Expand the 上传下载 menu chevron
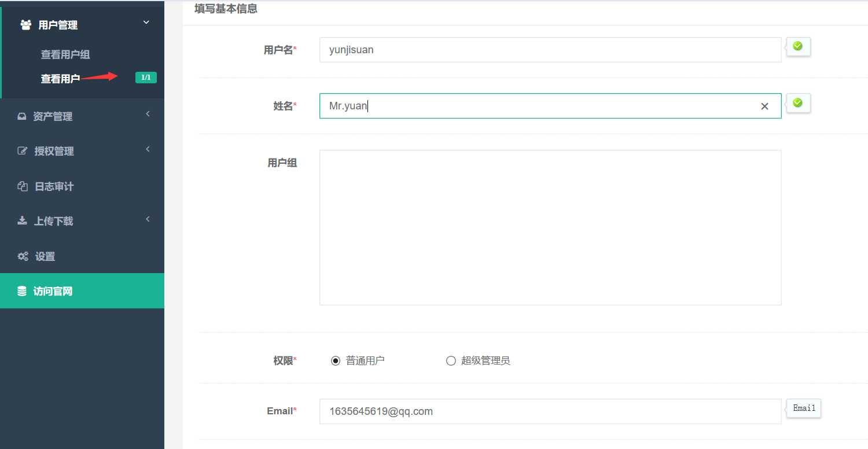The image size is (868, 449). (x=148, y=219)
